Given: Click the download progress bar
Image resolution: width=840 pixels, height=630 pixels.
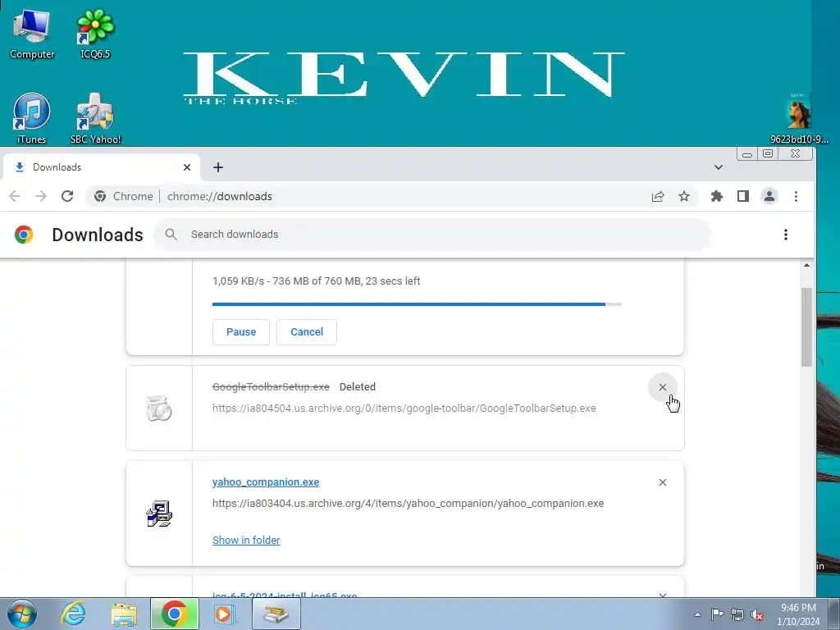Looking at the screenshot, I should pyautogui.click(x=417, y=304).
